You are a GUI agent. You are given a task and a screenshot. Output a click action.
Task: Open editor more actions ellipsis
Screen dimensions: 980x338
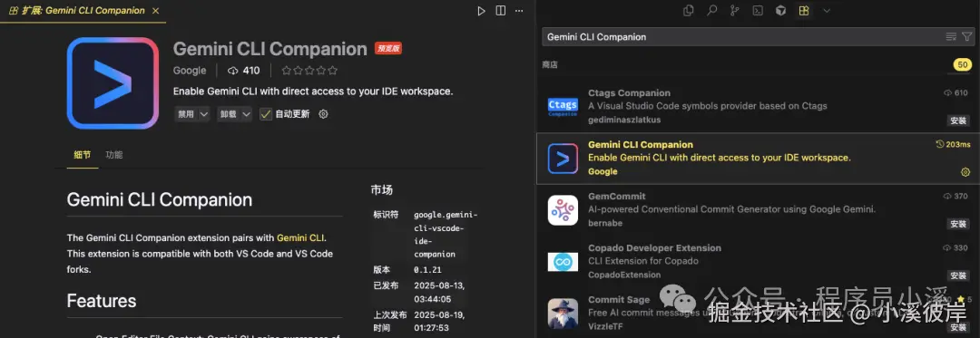pos(519,11)
